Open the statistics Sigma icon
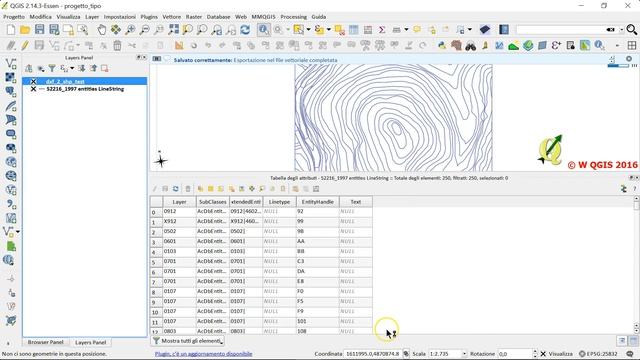This screenshot has width=640, height=360. coord(382,29)
